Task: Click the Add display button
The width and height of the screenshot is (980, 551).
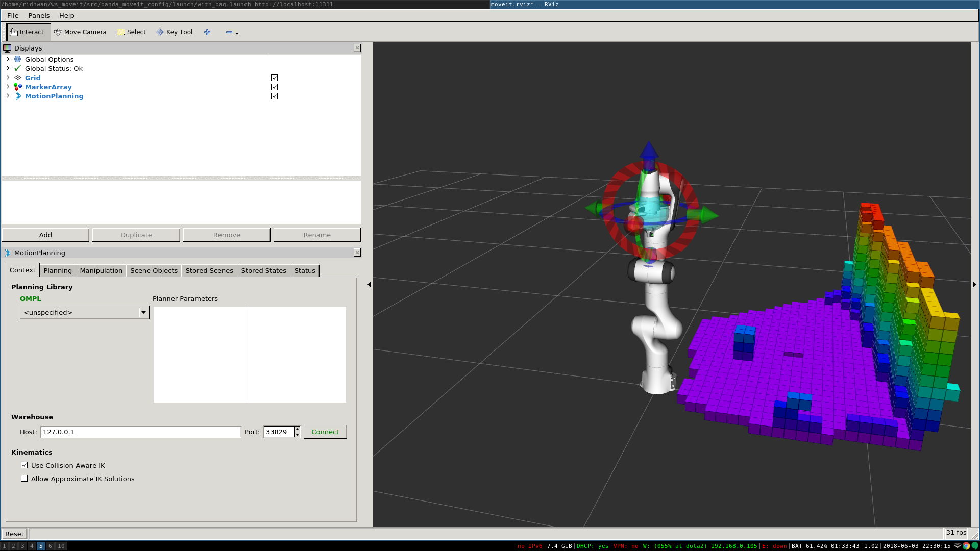Action: (x=45, y=235)
